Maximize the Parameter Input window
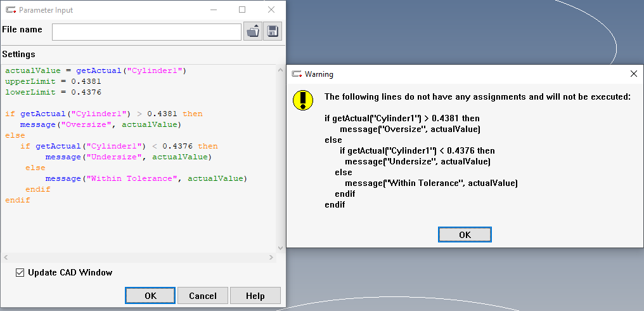Viewport: 644px width, 311px height. [242, 10]
